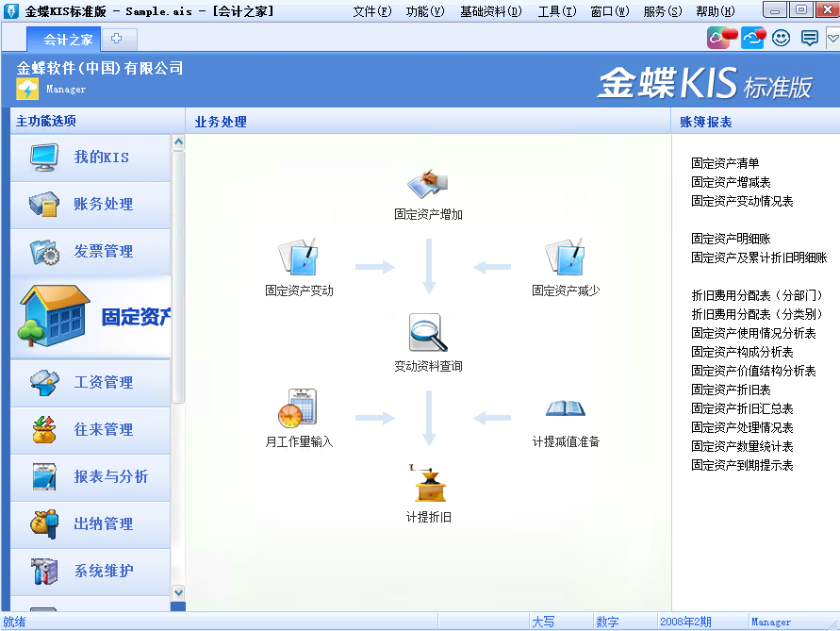Open 固定资产数量统计表 report
The image size is (840, 631).
(x=741, y=446)
